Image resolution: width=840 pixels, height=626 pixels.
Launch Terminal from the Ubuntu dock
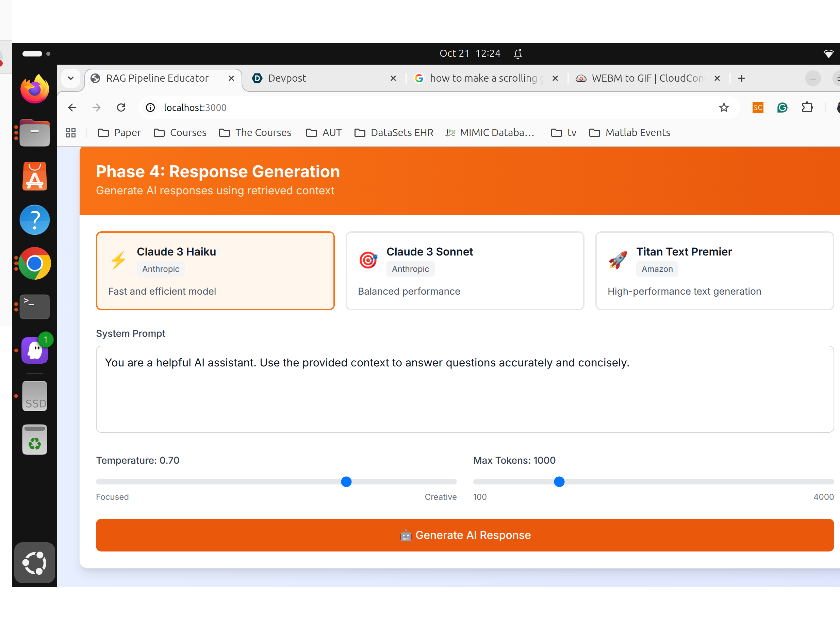[x=34, y=307]
